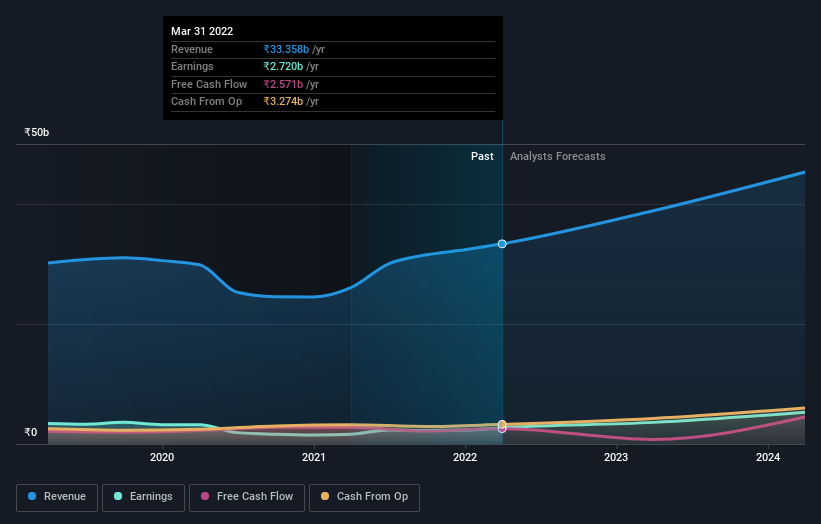Click the ₹2.720b earnings value
This screenshot has width=821, height=524.
pos(283,66)
